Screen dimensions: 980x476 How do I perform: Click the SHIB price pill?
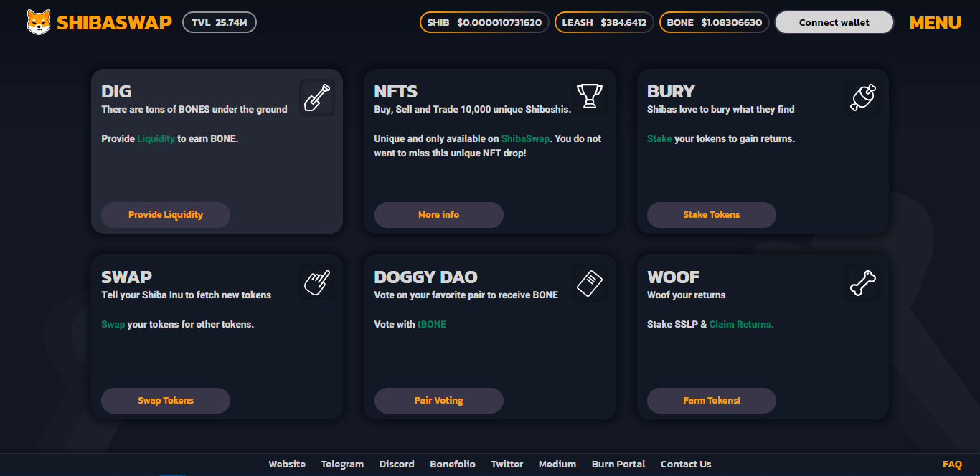[484, 22]
